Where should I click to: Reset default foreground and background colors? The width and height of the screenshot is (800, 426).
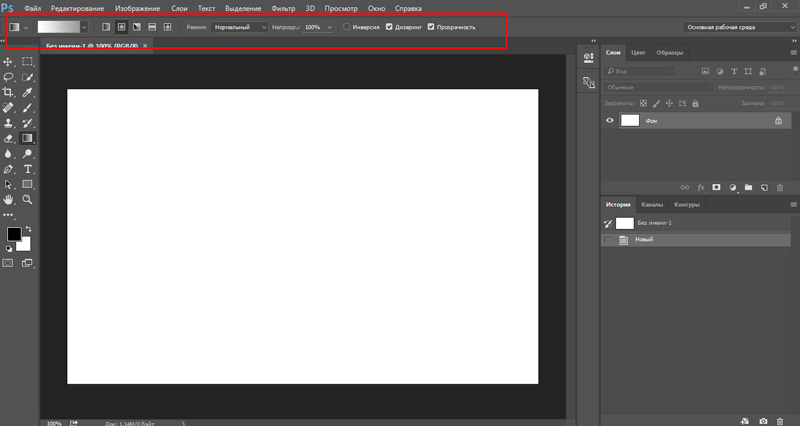pyautogui.click(x=9, y=249)
